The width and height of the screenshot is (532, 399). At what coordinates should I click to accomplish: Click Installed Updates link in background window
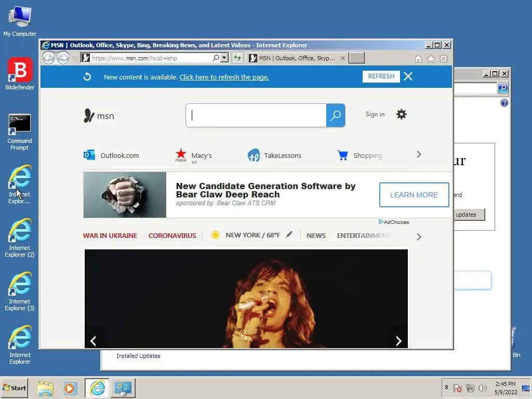point(138,356)
